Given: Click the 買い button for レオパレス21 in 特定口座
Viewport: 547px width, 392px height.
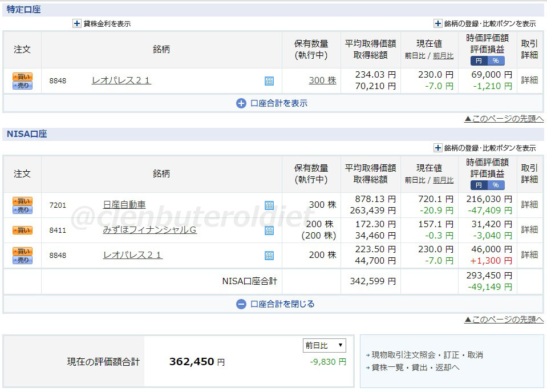Looking at the screenshot, I should coord(22,76).
